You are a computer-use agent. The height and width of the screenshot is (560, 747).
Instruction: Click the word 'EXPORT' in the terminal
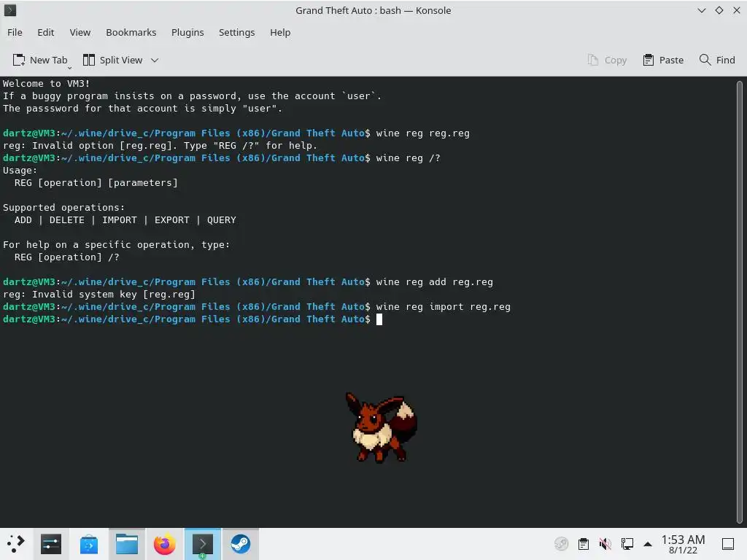tap(172, 220)
